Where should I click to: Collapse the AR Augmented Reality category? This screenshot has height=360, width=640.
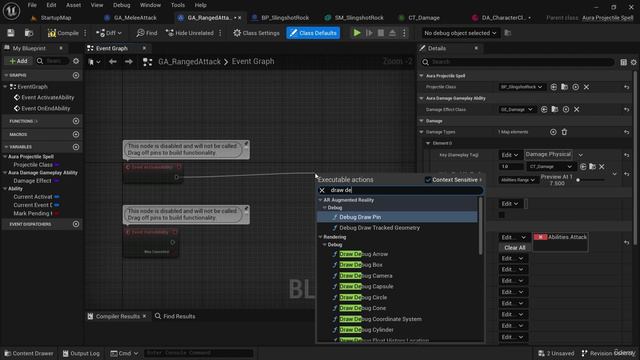[320, 200]
